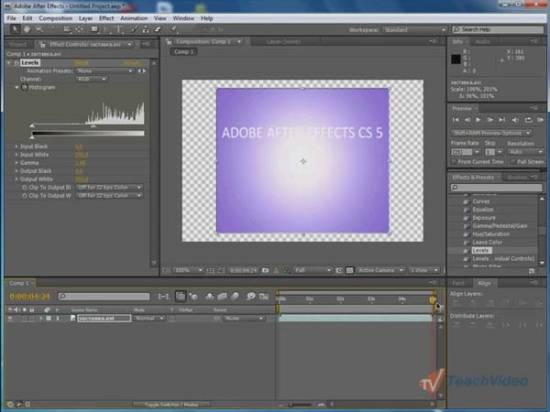The width and height of the screenshot is (550, 412).
Task: Click the histogram input black slider triangle
Action: tap(32, 126)
